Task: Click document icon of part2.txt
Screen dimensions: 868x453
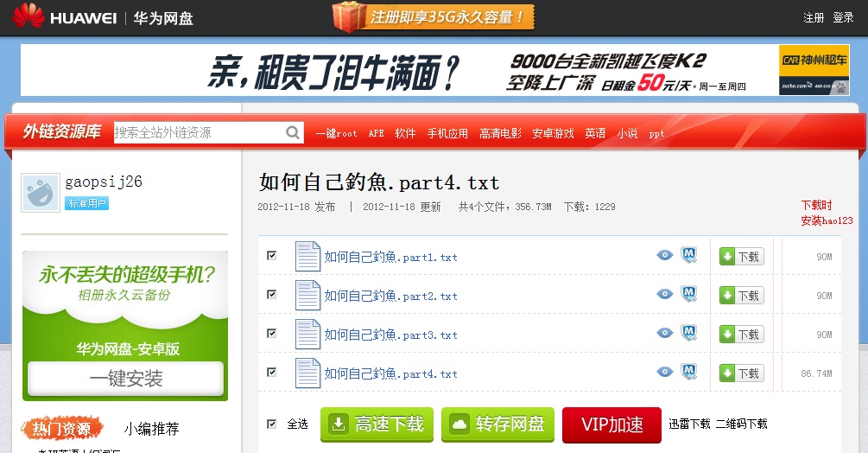Action: (x=307, y=295)
